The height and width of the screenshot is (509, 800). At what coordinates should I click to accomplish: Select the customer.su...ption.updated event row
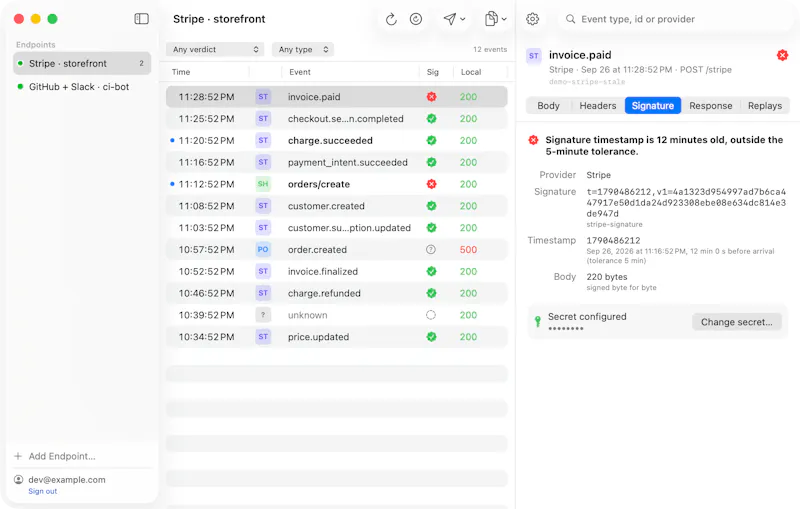point(337,227)
